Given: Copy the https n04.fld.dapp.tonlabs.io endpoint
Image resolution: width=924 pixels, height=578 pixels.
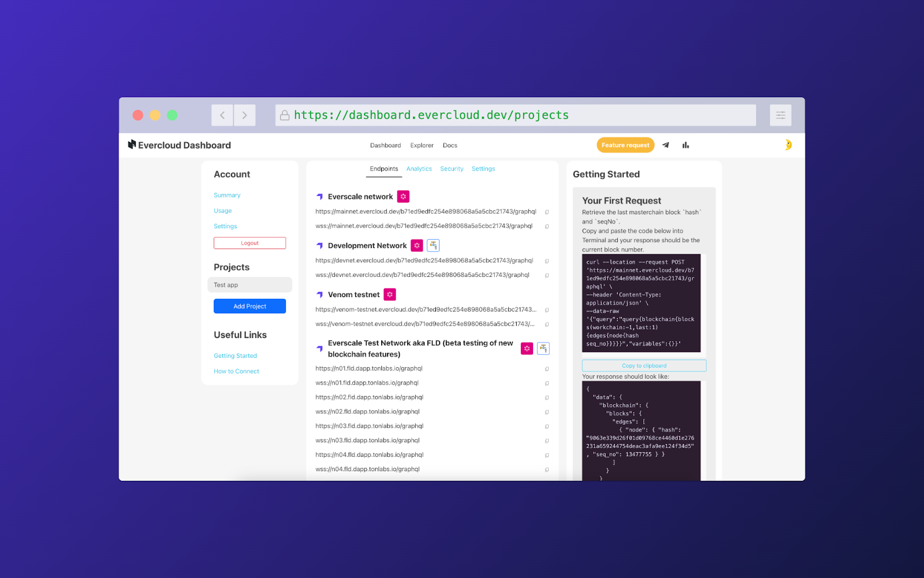Looking at the screenshot, I should coord(547,455).
